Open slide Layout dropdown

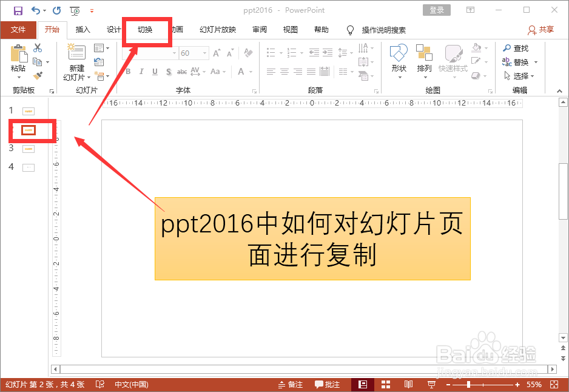click(101, 47)
